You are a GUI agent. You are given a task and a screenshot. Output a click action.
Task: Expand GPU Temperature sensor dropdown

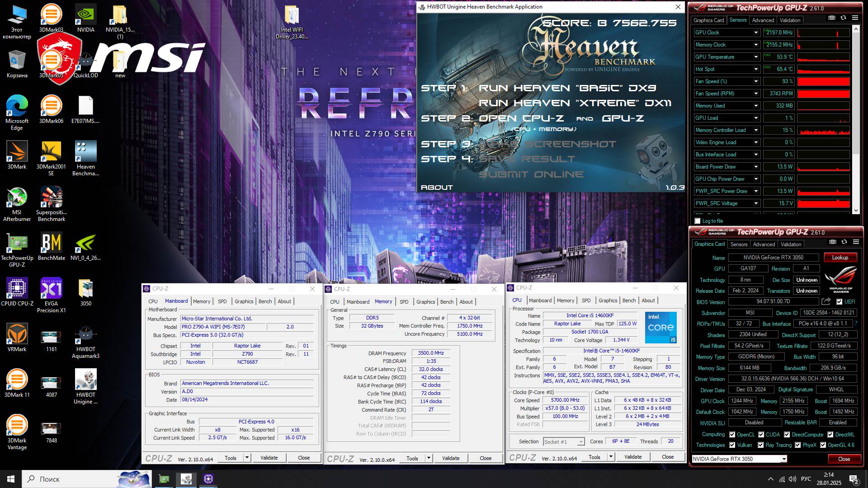tap(756, 57)
